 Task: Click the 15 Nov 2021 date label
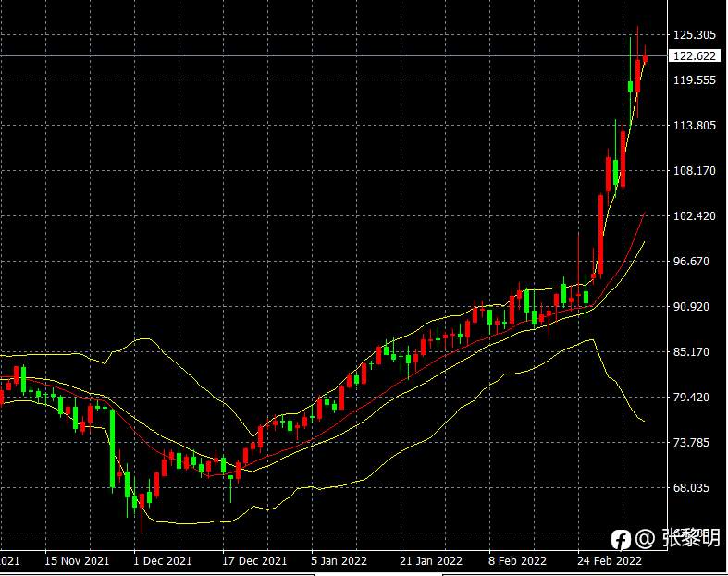(x=77, y=561)
